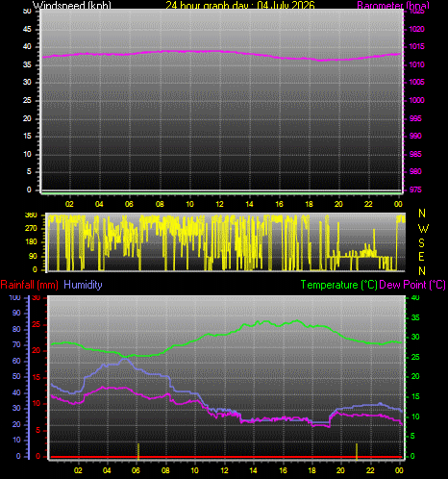Click the 180 wind direction axis value
448x479 pixels.
pos(31,241)
